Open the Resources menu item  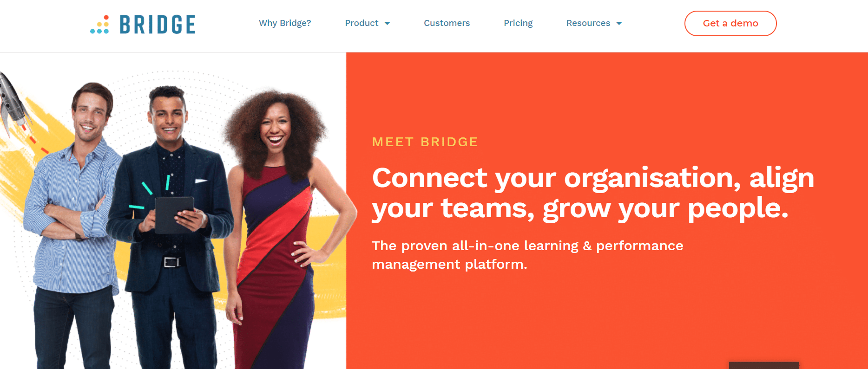point(588,23)
